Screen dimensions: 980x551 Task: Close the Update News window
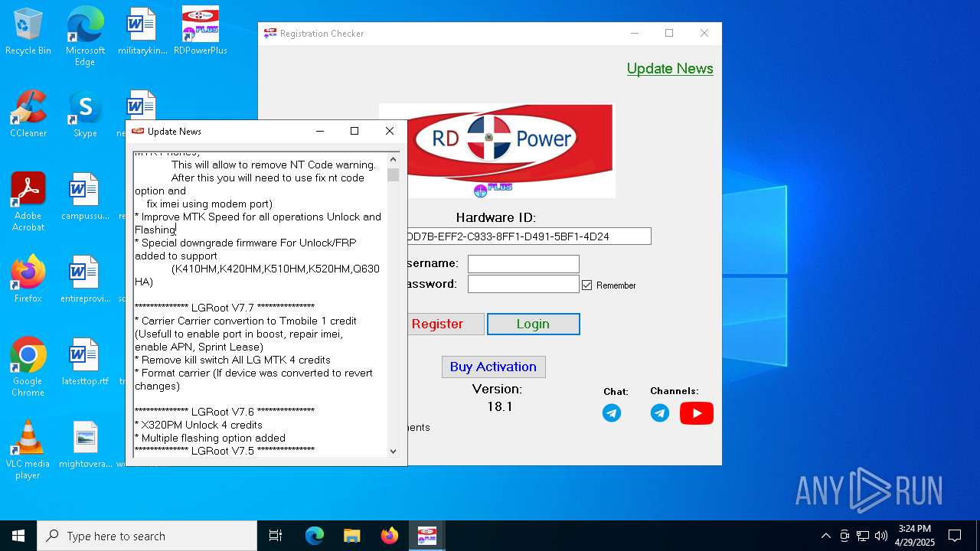coord(390,132)
